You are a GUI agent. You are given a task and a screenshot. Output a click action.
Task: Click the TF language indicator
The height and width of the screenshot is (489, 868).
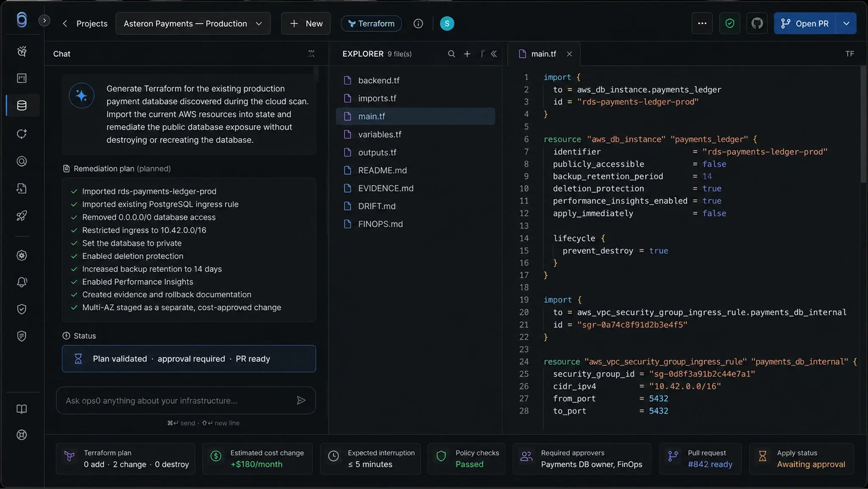click(849, 54)
